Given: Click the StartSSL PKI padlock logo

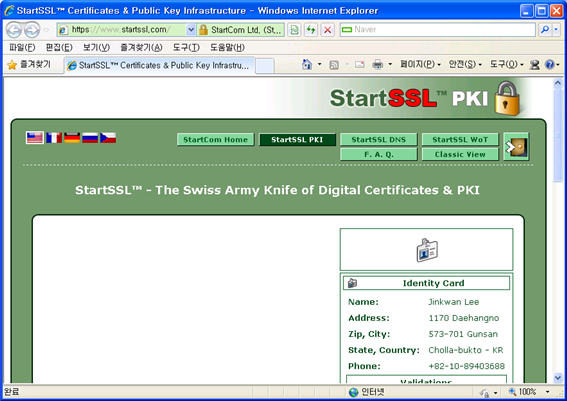Looking at the screenshot, I should coord(507,98).
